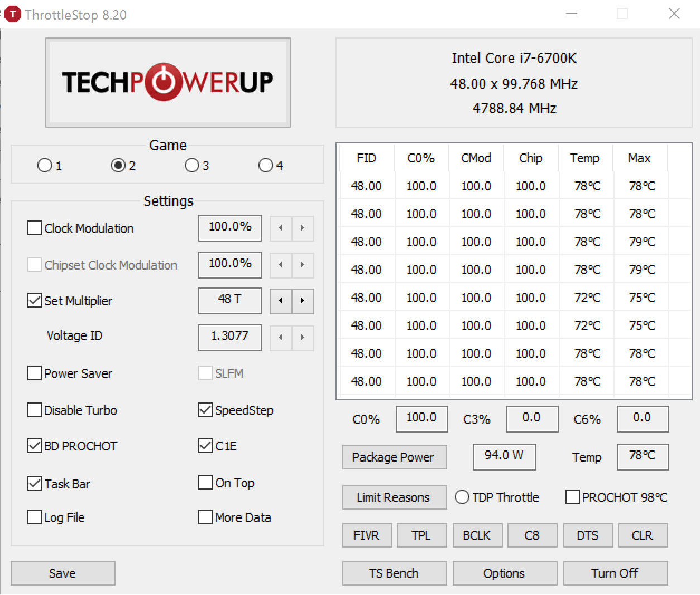Click the DTS temperature mode button
Image resolution: width=700 pixels, height=595 pixels.
[x=588, y=535]
